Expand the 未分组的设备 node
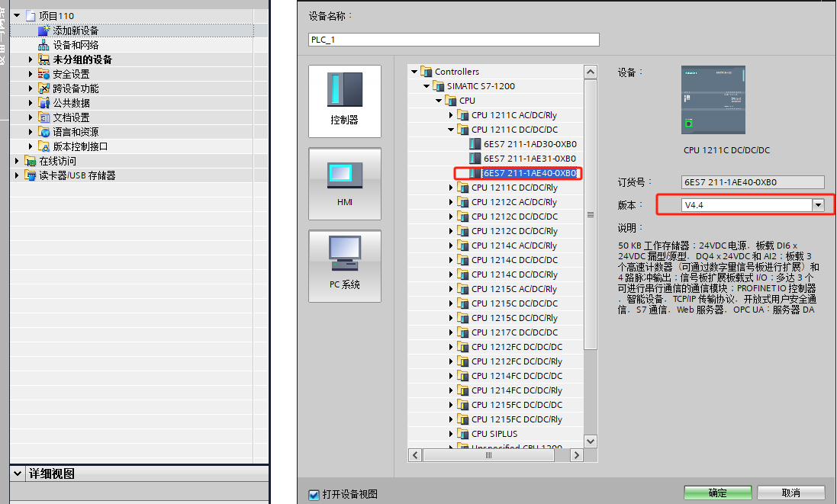Image resolution: width=837 pixels, height=504 pixels. pyautogui.click(x=31, y=59)
